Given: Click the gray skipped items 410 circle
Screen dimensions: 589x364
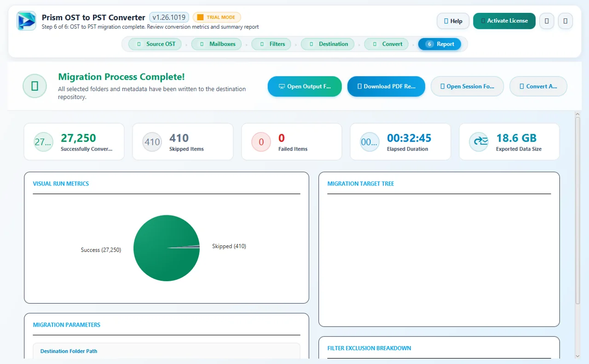Looking at the screenshot, I should point(152,142).
